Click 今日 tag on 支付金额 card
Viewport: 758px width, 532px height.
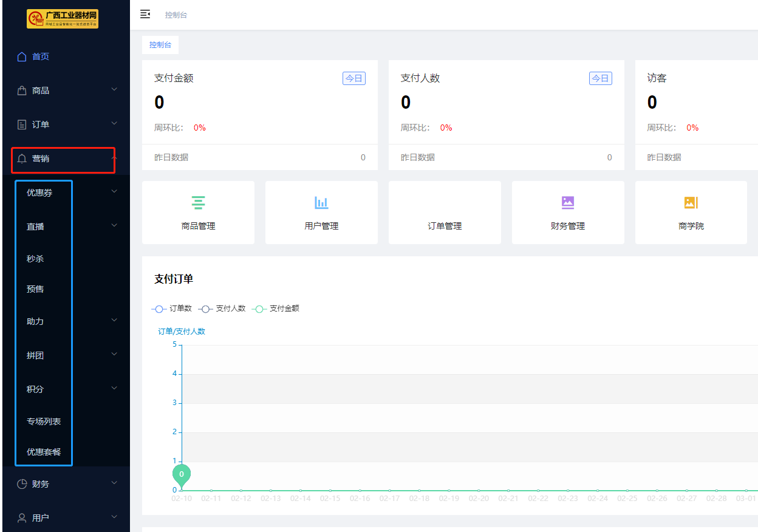tap(354, 78)
